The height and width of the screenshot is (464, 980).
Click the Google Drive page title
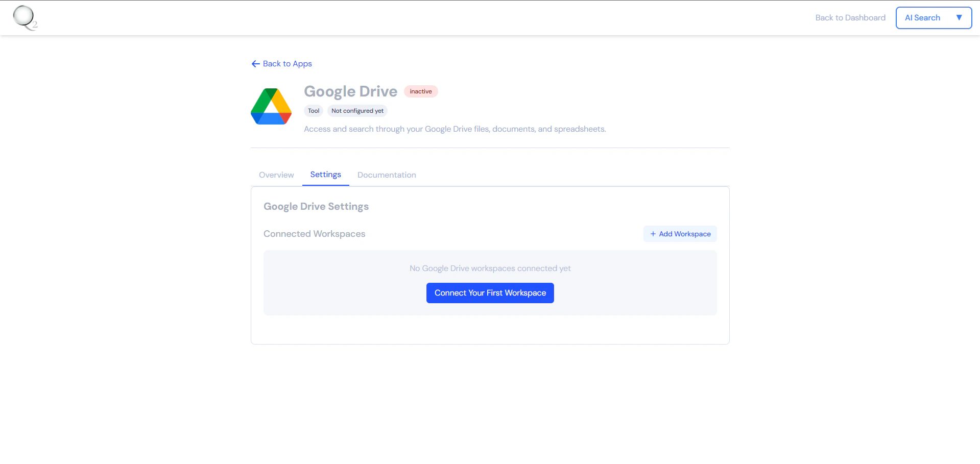point(350,91)
